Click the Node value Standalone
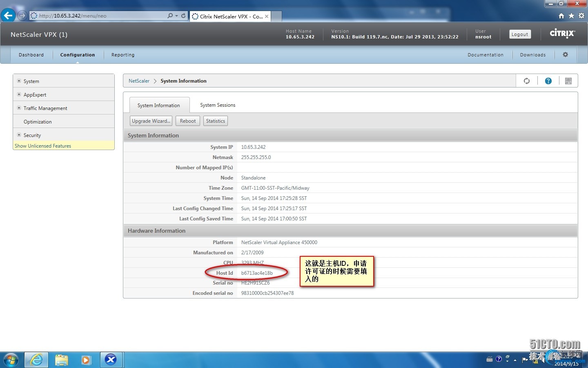 coord(253,178)
